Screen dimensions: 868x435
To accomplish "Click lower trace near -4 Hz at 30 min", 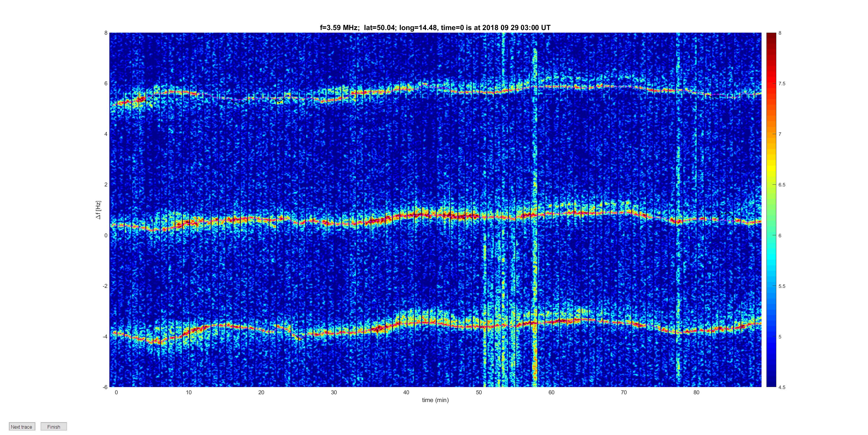I will [334, 333].
